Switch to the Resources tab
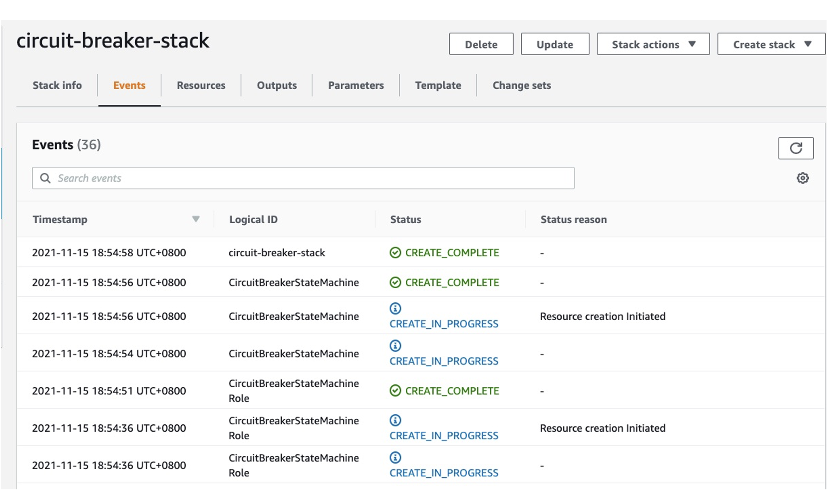Screen dimensions: 827x504 click(x=201, y=85)
